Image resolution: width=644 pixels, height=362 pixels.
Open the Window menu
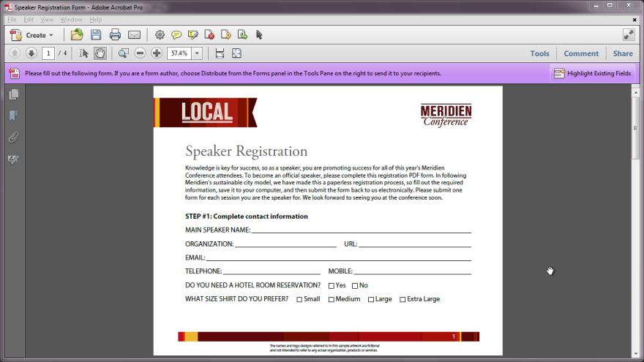click(x=71, y=19)
